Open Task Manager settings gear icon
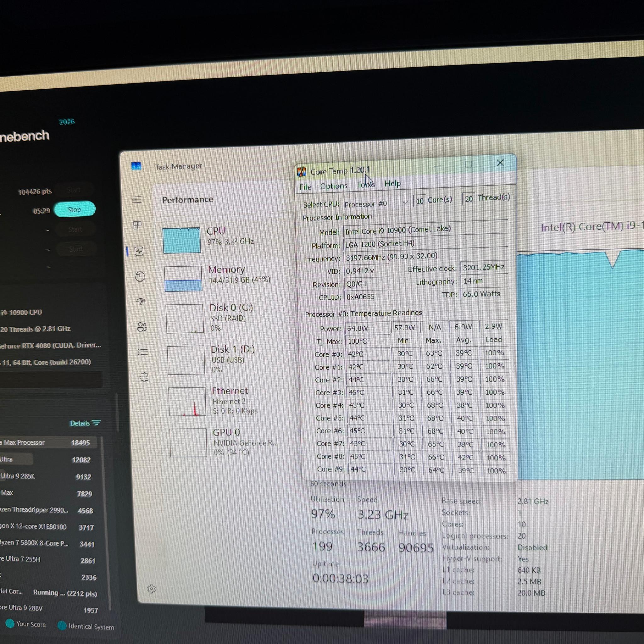The width and height of the screenshot is (644, 644). [152, 589]
